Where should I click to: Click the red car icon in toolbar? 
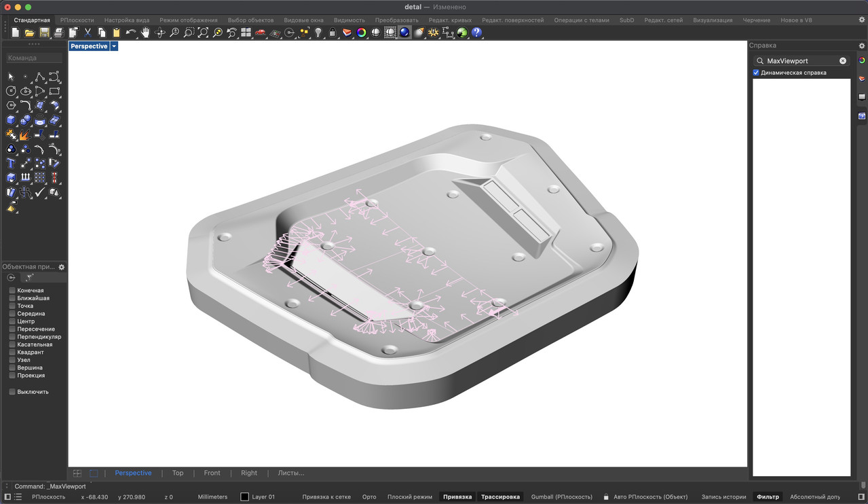pos(261,33)
